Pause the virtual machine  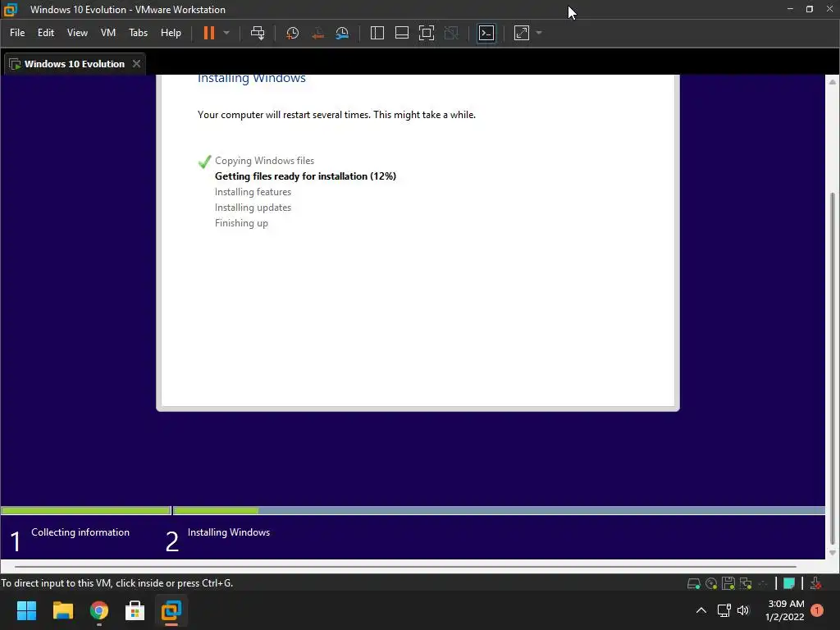pos(209,33)
